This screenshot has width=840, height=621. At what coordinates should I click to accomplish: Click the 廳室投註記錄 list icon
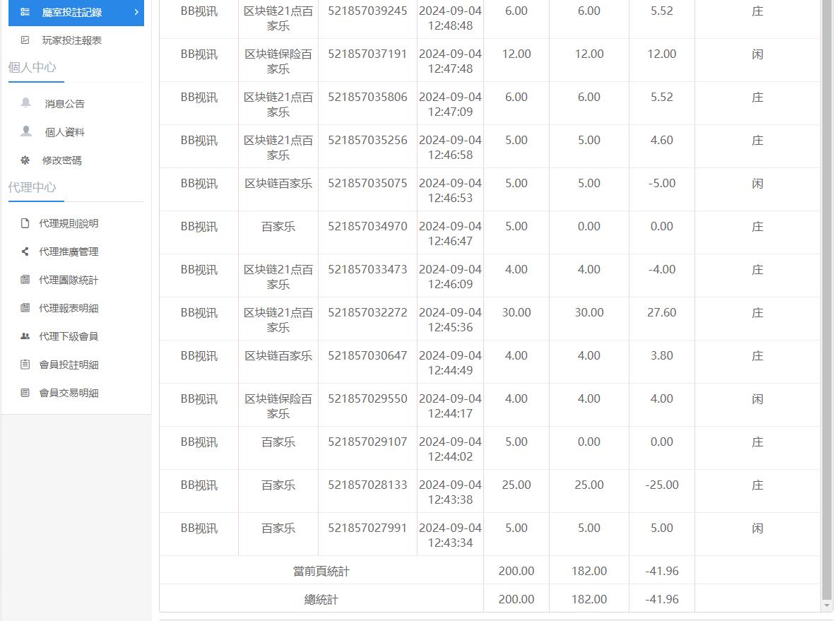(25, 12)
